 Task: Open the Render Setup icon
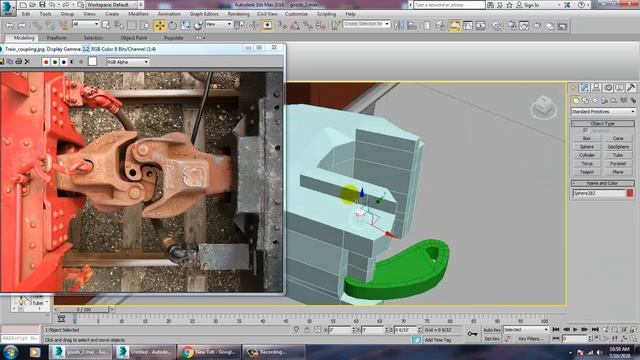tap(511, 26)
